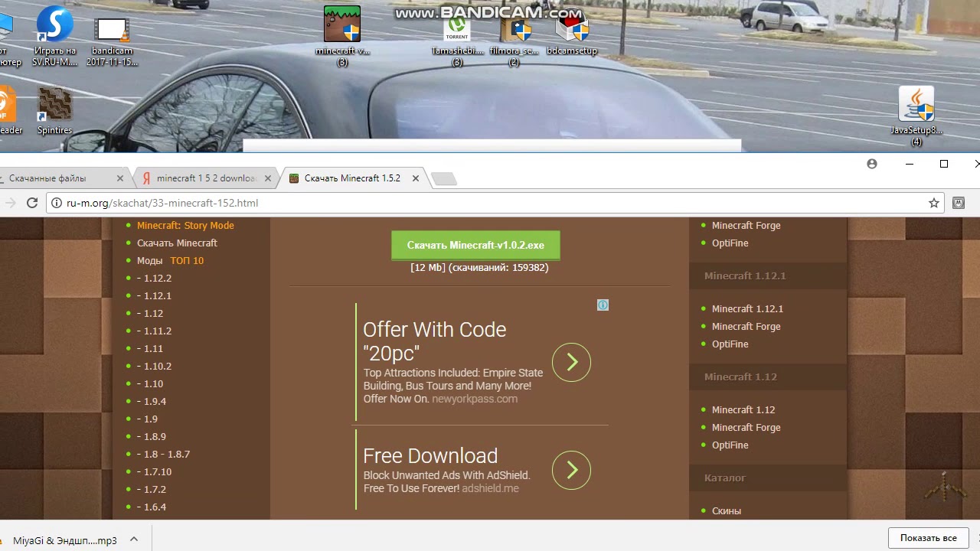Click the Показать все downloads button
The image size is (980, 551).
(x=929, y=538)
